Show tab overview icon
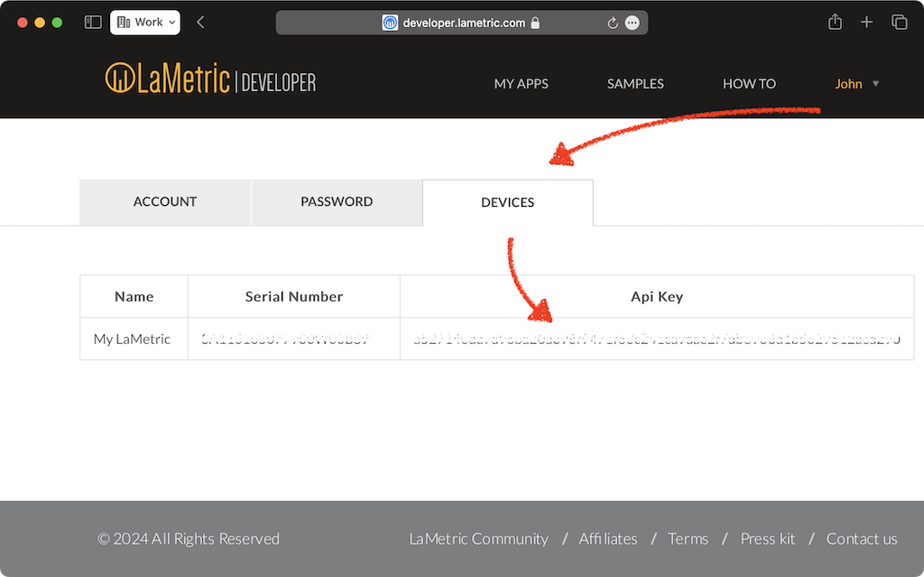The image size is (924, 577). [900, 23]
